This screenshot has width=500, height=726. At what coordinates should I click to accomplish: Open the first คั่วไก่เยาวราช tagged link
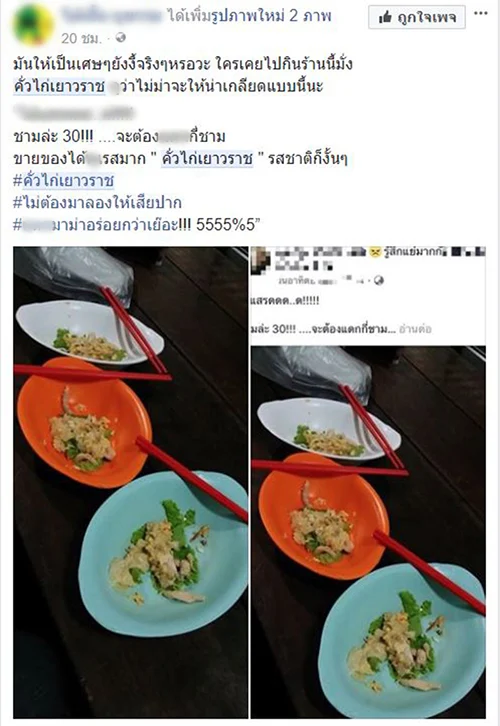tap(59, 87)
